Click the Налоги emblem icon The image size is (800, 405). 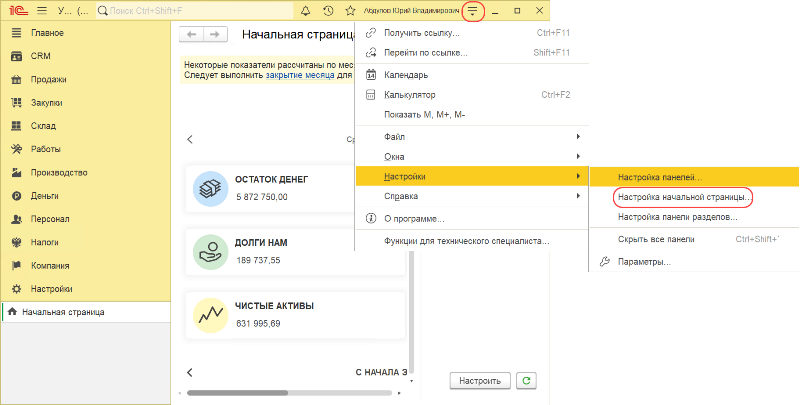click(16, 242)
